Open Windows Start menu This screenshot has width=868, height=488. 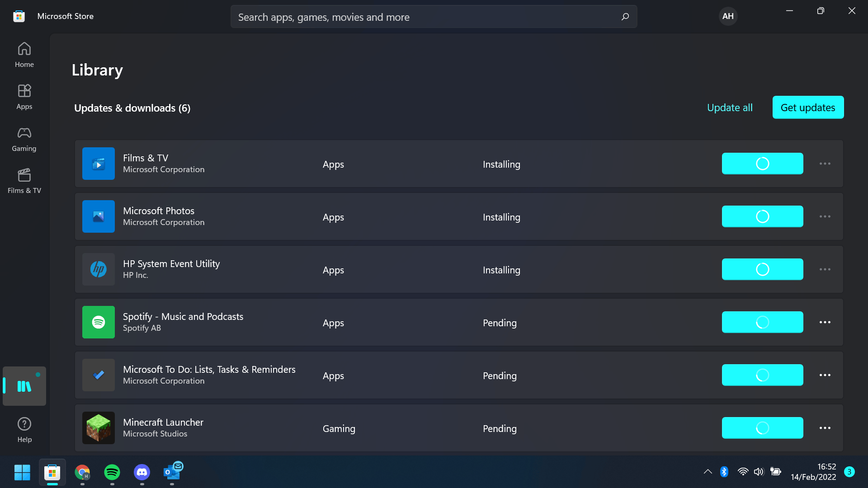tap(22, 472)
